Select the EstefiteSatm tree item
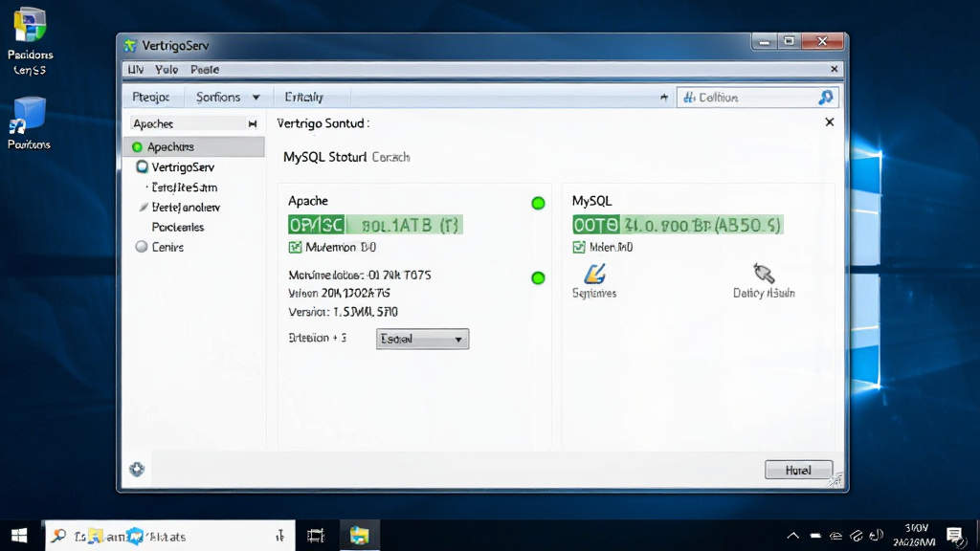 (x=185, y=187)
